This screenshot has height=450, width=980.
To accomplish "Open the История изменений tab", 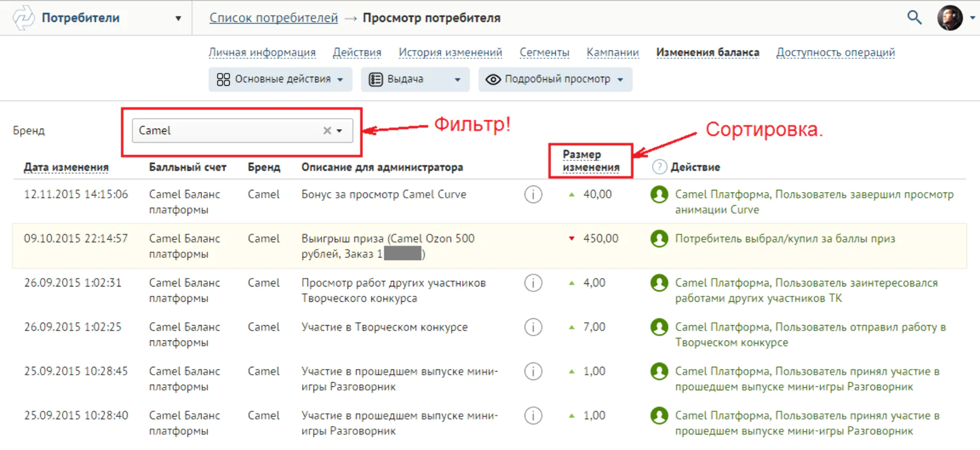I will coord(450,53).
